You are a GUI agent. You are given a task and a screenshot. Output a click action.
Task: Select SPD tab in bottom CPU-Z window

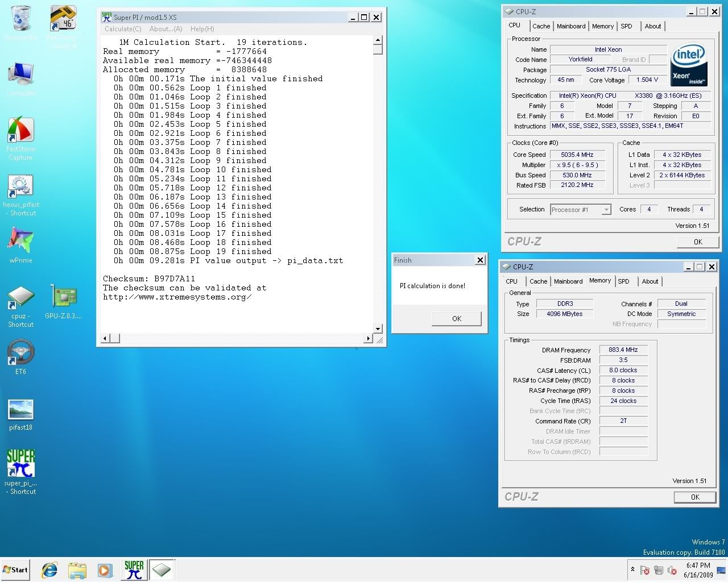[623, 281]
